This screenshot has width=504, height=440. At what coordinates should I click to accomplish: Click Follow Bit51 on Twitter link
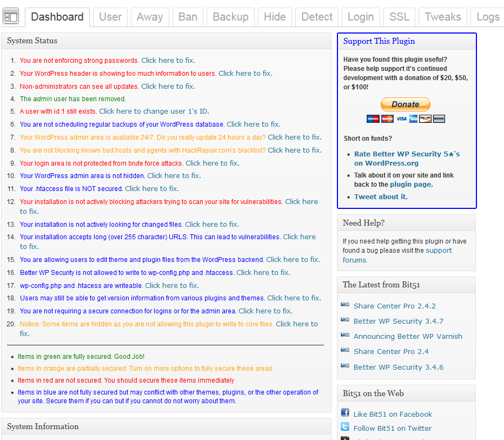click(x=393, y=429)
